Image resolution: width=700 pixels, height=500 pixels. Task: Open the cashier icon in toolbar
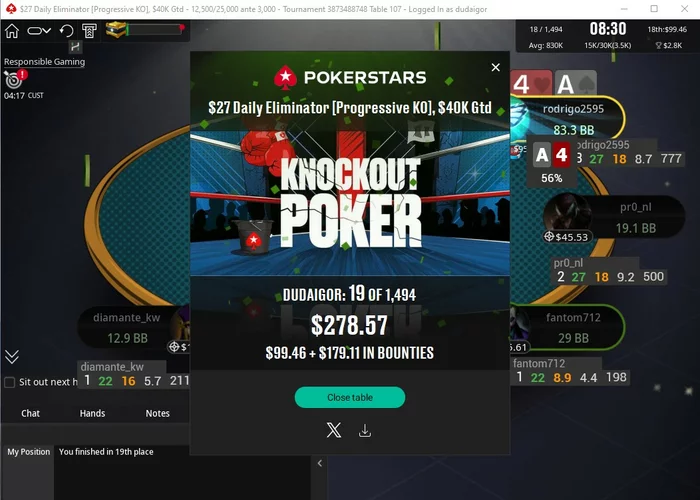point(89,31)
